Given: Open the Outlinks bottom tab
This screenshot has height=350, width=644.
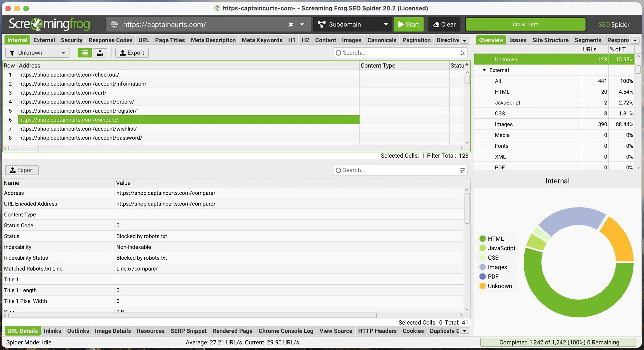Looking at the screenshot, I should [78, 331].
